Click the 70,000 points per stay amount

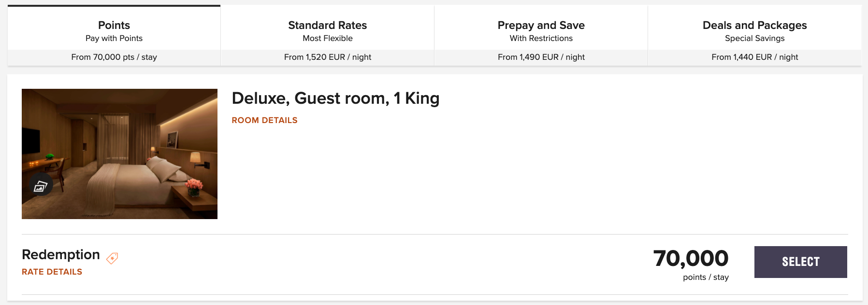click(x=691, y=259)
